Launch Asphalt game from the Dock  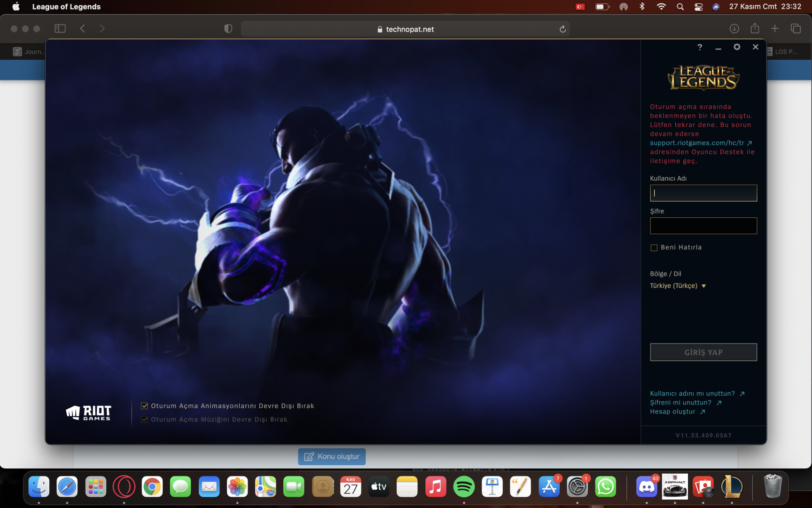pos(675,487)
